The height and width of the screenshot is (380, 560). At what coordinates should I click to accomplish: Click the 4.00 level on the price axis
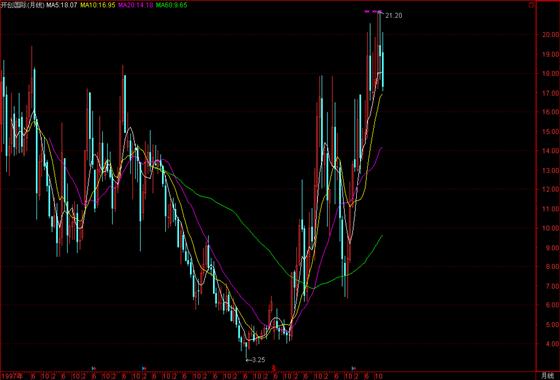pyautogui.click(x=551, y=344)
